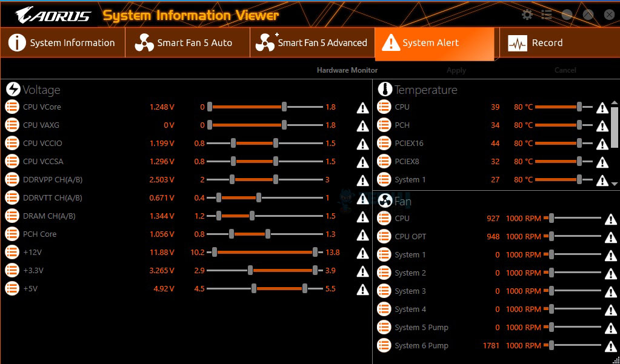Click the DDRVPP CH(A/B) list icon

click(12, 179)
